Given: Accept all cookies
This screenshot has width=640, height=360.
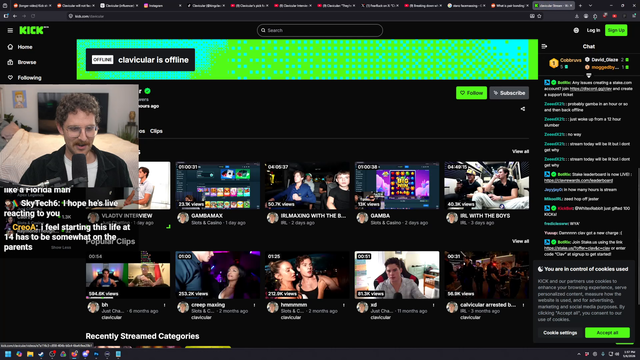Looking at the screenshot, I should click(607, 333).
